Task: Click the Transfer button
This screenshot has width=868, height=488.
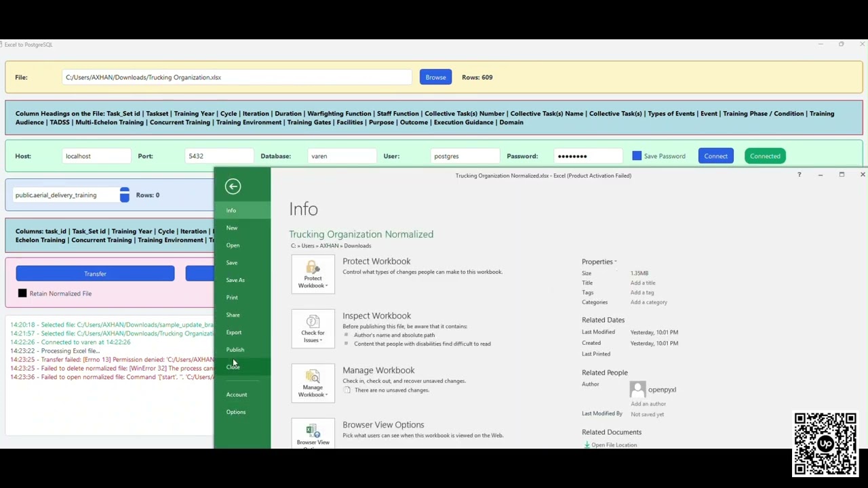Action: coord(95,274)
